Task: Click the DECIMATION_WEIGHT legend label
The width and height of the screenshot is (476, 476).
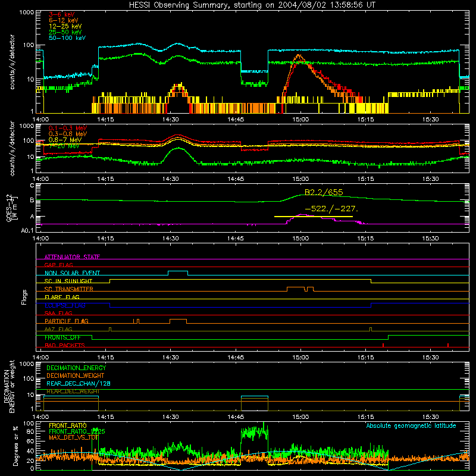Action: pyautogui.click(x=75, y=375)
